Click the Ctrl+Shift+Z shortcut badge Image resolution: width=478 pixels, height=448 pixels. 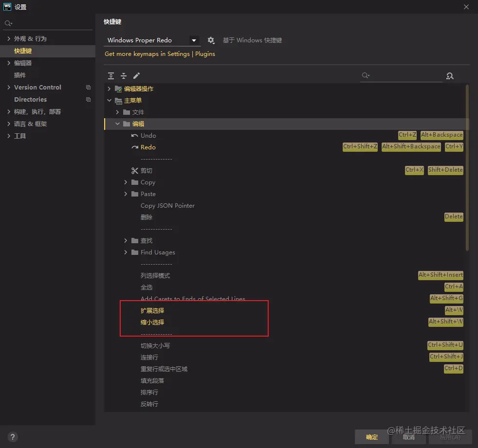click(360, 147)
